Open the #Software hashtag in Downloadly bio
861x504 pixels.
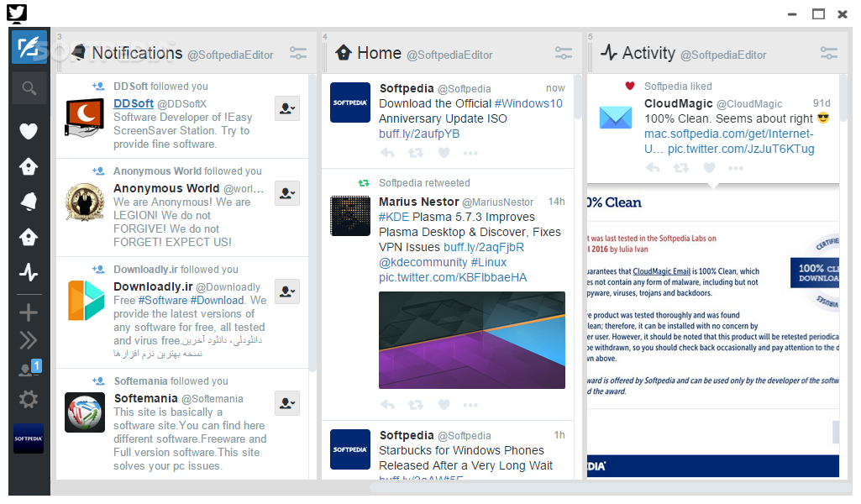[162, 301]
